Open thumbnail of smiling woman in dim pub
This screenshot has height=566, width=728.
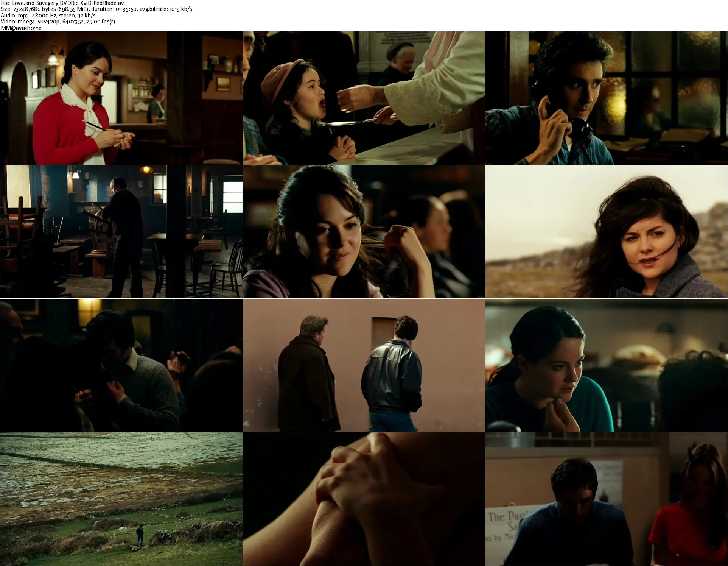pos(364,232)
